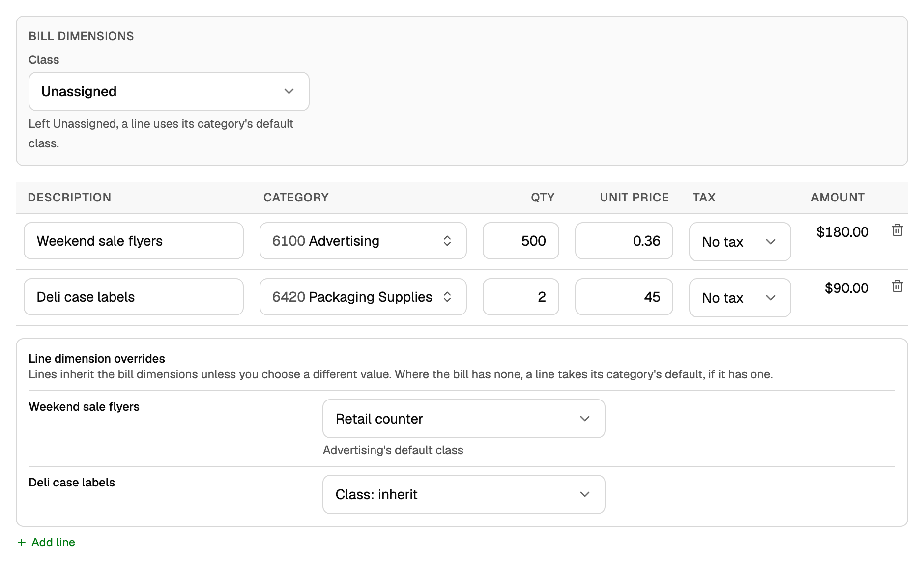Screen dimensions: 924x571
Task: Delete the Deli case labels line
Action: 897,286
